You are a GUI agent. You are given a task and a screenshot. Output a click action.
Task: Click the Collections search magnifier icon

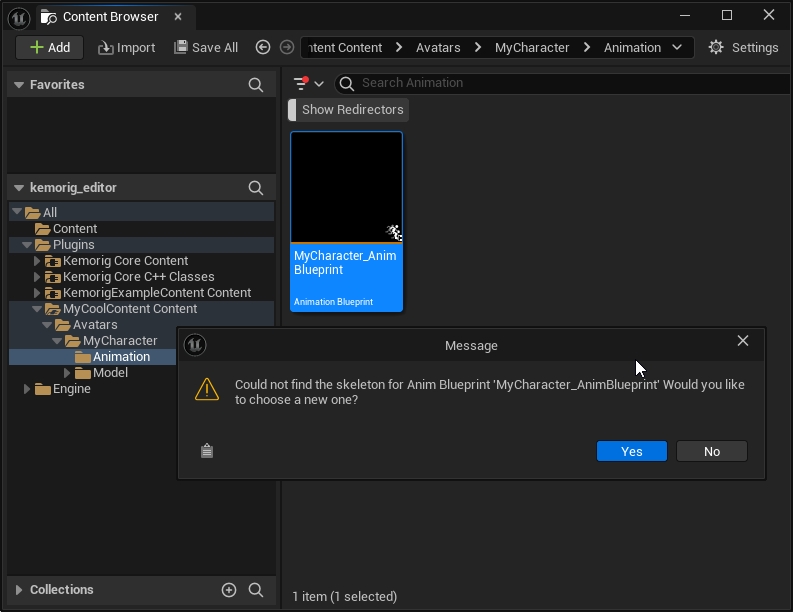point(256,590)
